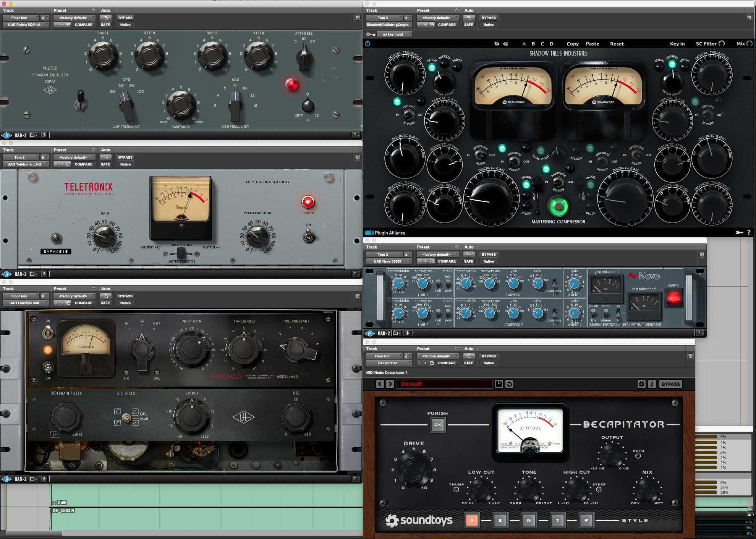The image size is (756, 539).
Task: Open Floor tom track selector in Pultec window
Action: tap(21, 18)
